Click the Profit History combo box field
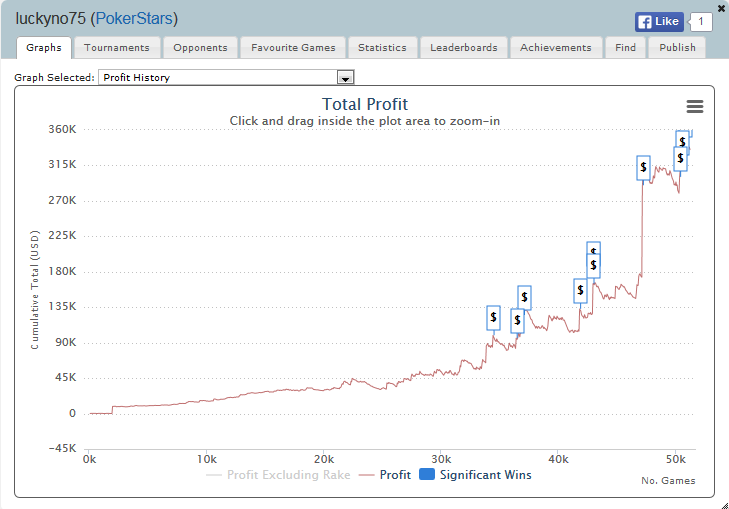 [x=226, y=77]
